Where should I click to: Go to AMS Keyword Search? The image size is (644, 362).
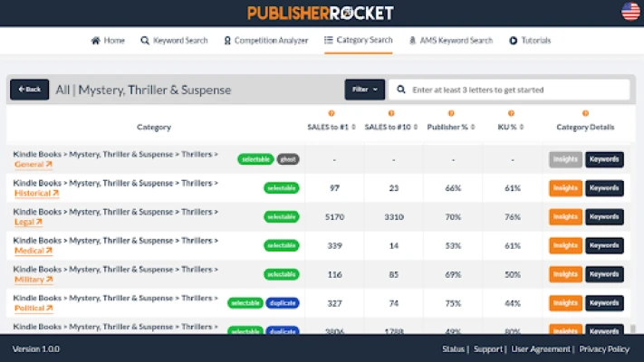click(451, 41)
